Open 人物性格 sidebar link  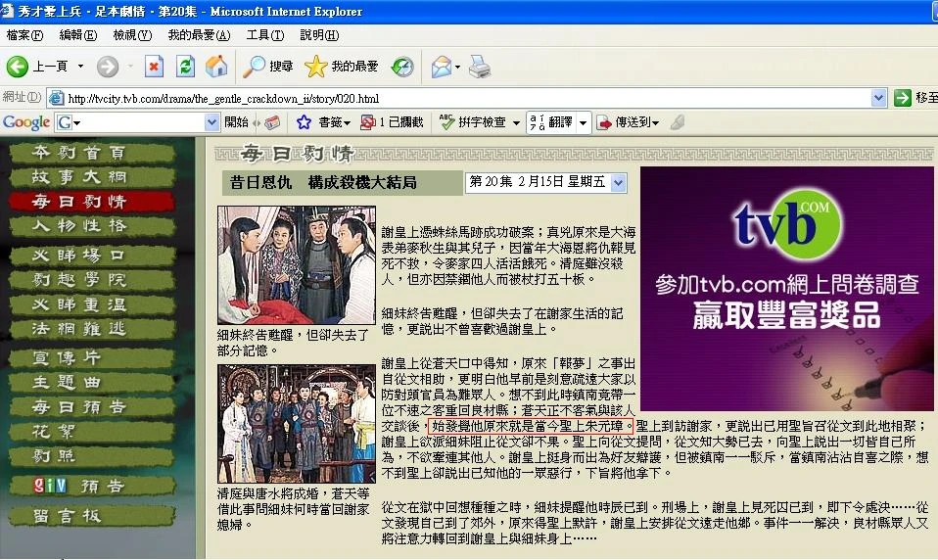[x=92, y=226]
